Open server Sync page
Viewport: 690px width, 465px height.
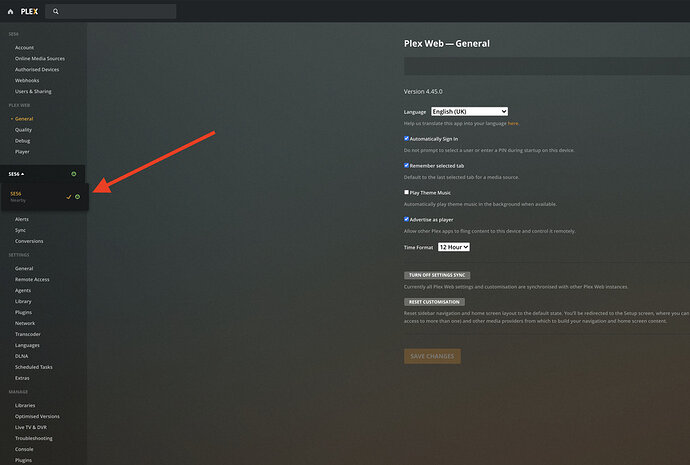20,230
